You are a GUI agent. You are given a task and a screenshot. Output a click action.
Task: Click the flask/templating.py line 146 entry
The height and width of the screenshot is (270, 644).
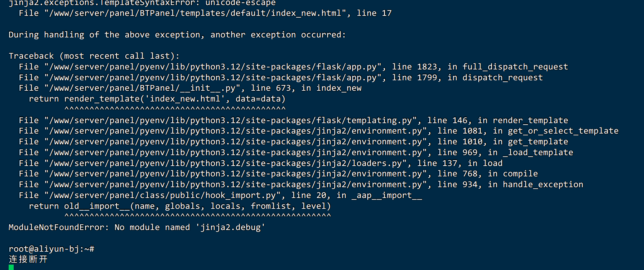click(293, 121)
